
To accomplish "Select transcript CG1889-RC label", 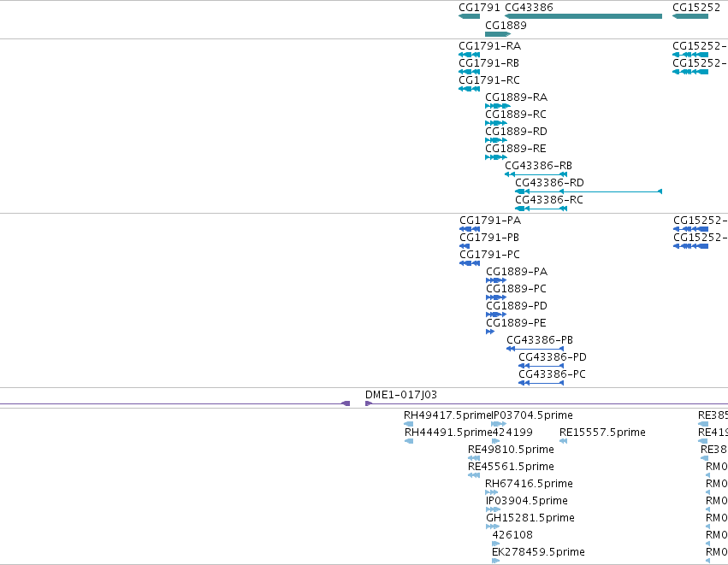I will (515, 115).
